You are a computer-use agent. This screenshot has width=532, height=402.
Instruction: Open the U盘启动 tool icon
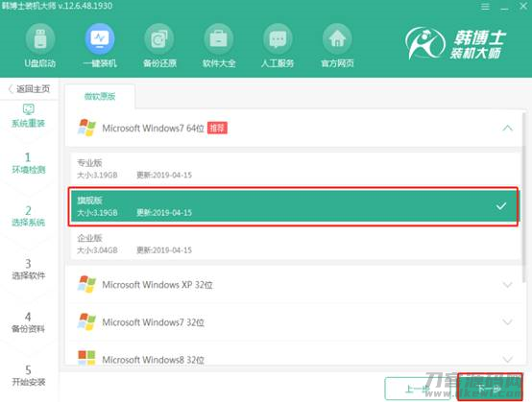(x=40, y=39)
